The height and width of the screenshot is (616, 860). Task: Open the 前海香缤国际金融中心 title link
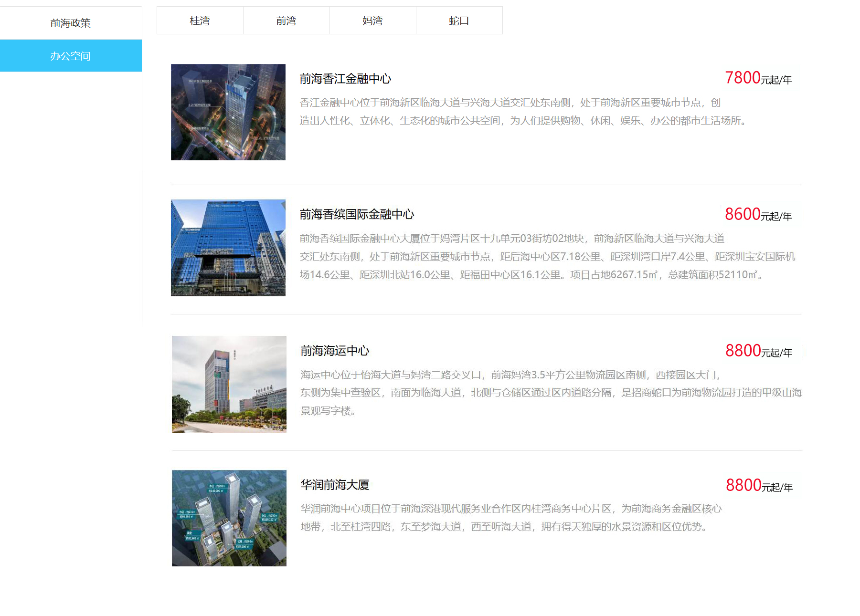pos(357,214)
